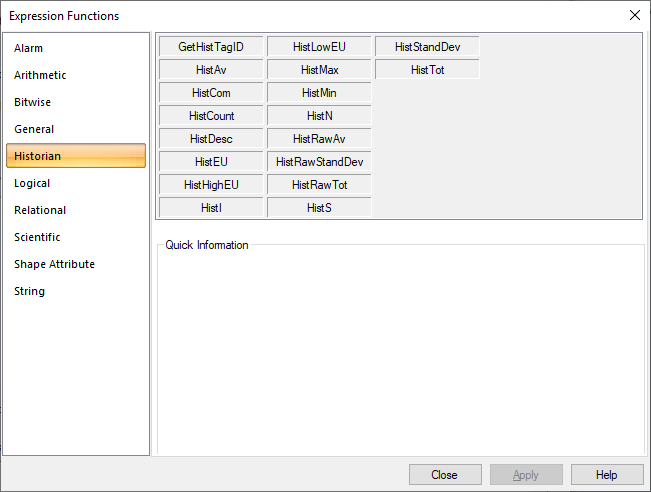Open Help for expression functions
Image resolution: width=651 pixels, height=492 pixels.
(607, 475)
